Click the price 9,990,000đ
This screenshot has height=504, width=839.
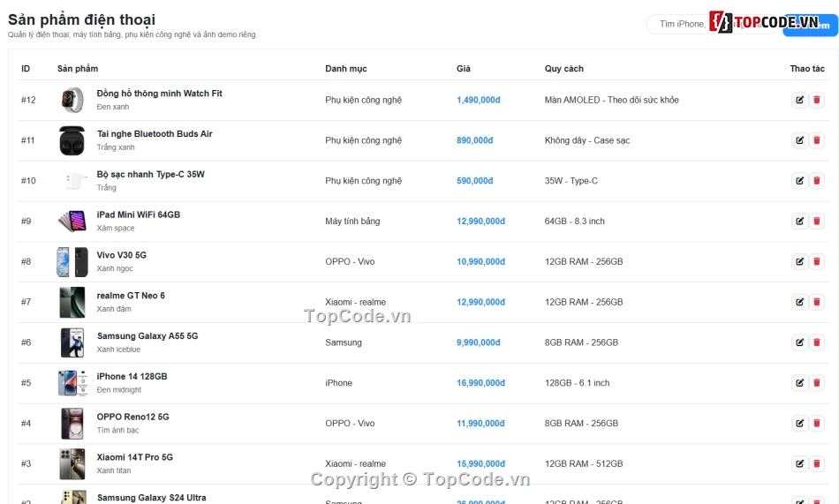point(479,342)
